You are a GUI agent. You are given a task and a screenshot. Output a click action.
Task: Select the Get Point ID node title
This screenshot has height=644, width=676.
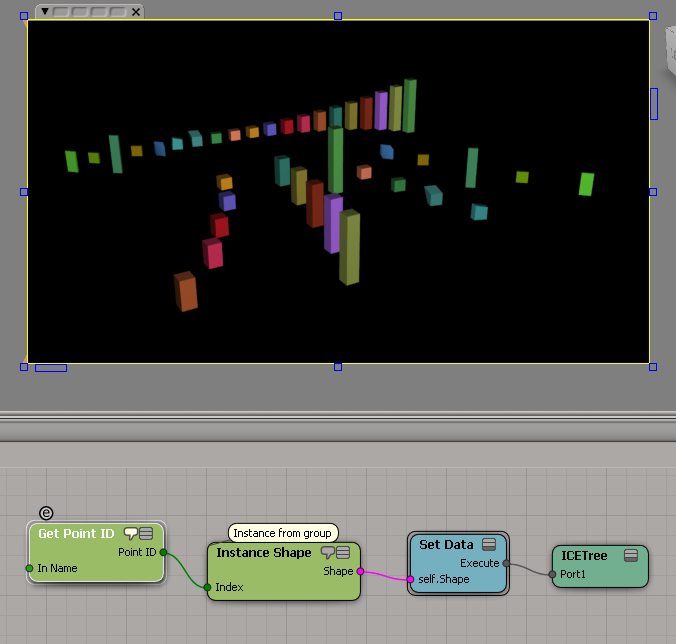[76, 534]
